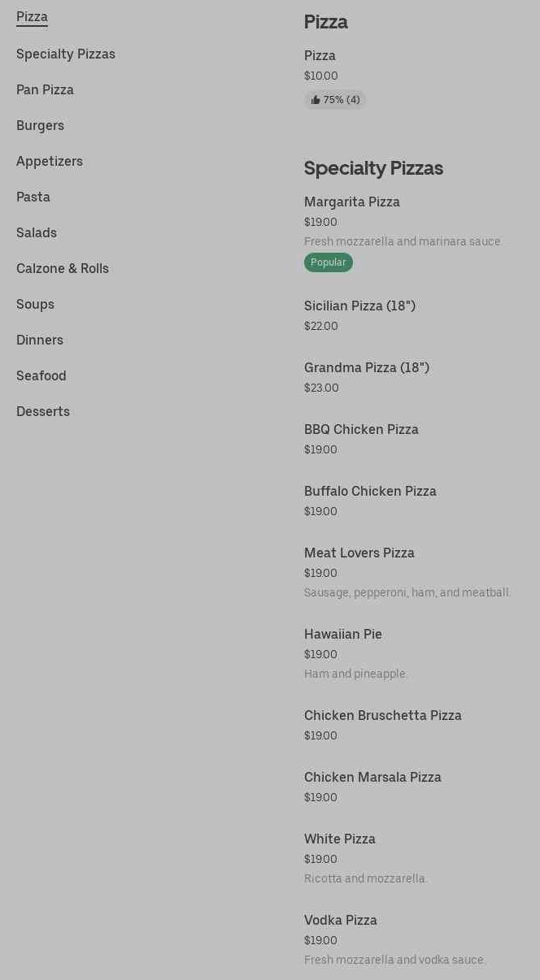Navigate to Appetizers category
Viewport: 540px width, 980px height.
[x=50, y=161]
